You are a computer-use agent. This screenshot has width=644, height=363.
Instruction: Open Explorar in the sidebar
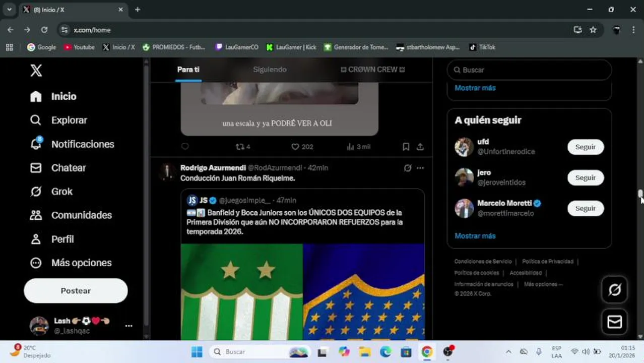pyautogui.click(x=58, y=120)
